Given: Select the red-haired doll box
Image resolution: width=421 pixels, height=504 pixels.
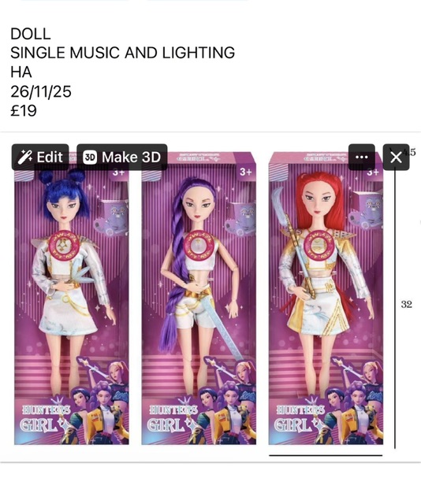Looking at the screenshot, I should pos(326,298).
